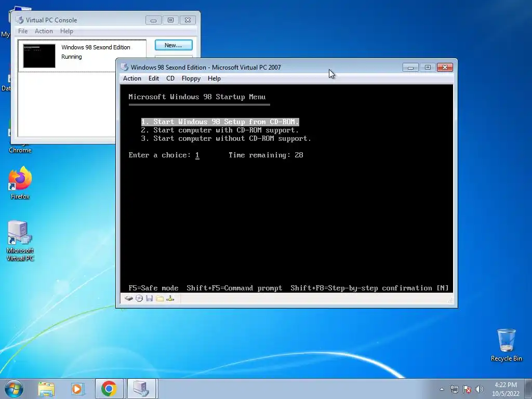The height and width of the screenshot is (399, 532).
Task: Click the 'Time remaining' countdown text
Action: pos(265,155)
